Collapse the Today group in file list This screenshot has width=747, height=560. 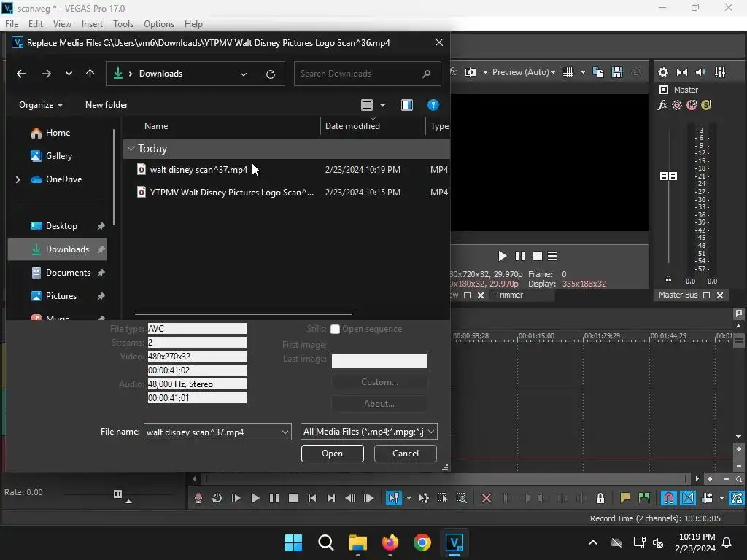click(x=131, y=149)
